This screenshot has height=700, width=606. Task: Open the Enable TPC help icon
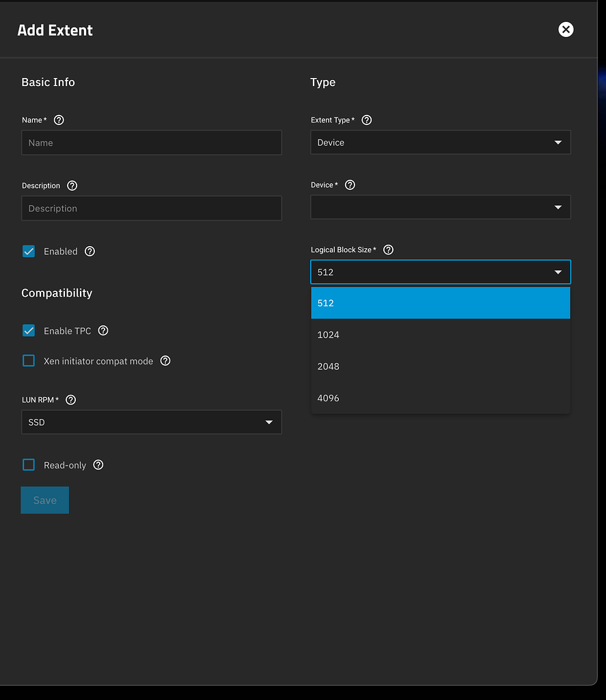click(x=103, y=331)
